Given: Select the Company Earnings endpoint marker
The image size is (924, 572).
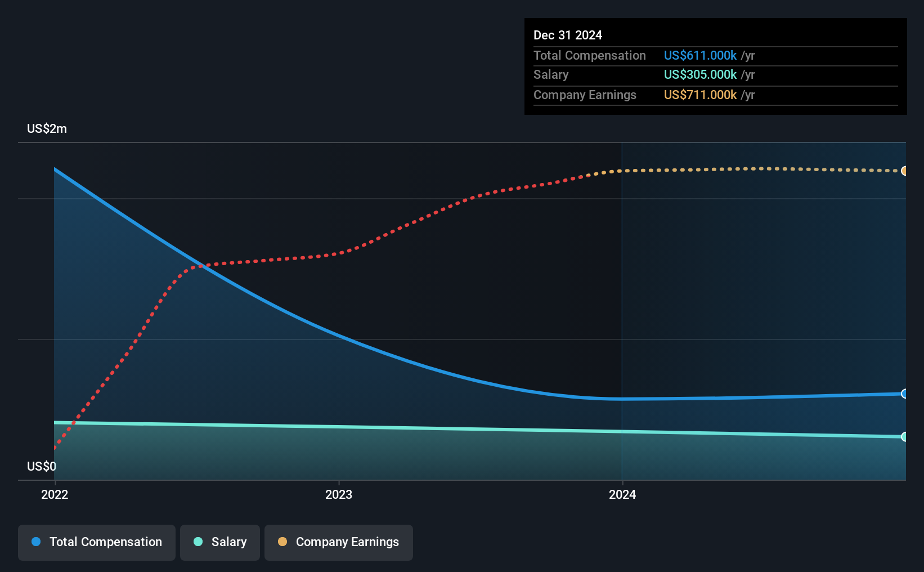Looking at the screenshot, I should (x=904, y=171).
